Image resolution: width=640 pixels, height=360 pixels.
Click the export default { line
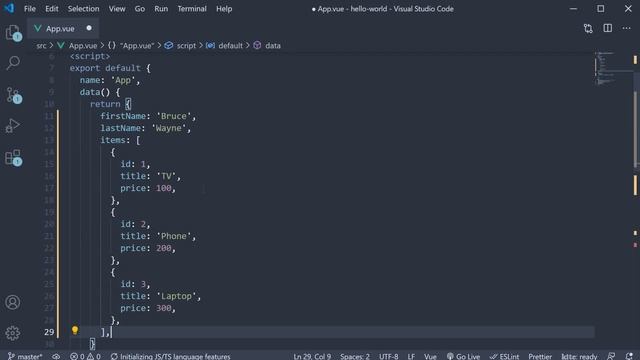[110, 68]
